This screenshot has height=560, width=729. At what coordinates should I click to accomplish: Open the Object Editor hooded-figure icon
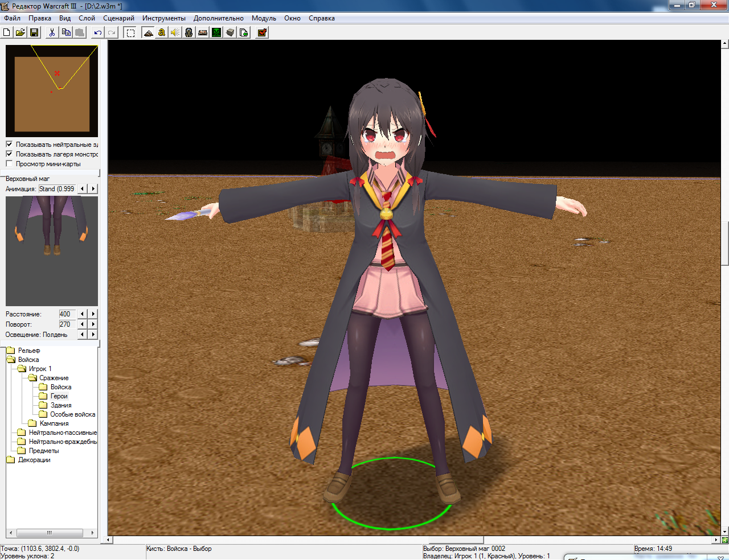189,32
